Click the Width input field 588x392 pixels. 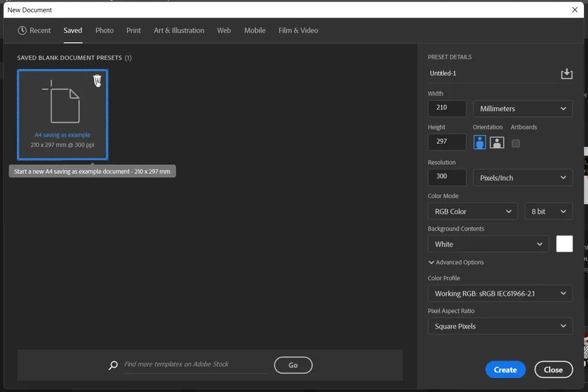447,108
